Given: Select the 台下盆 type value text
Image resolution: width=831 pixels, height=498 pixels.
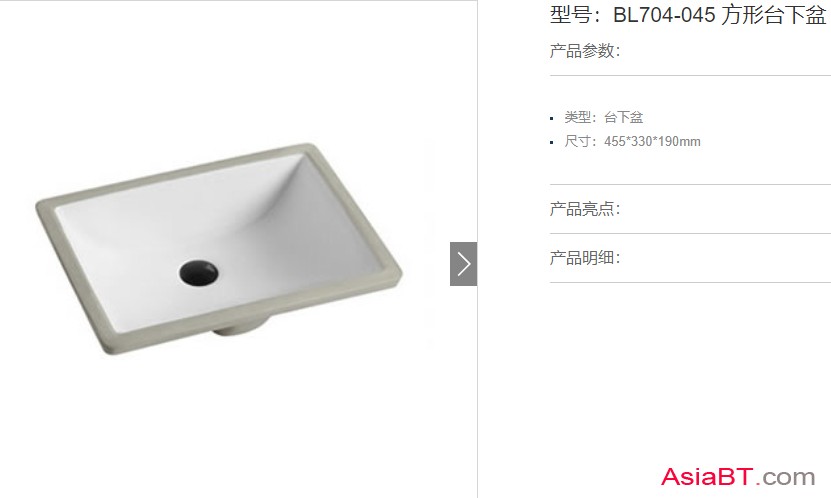Looking at the screenshot, I should 624,117.
